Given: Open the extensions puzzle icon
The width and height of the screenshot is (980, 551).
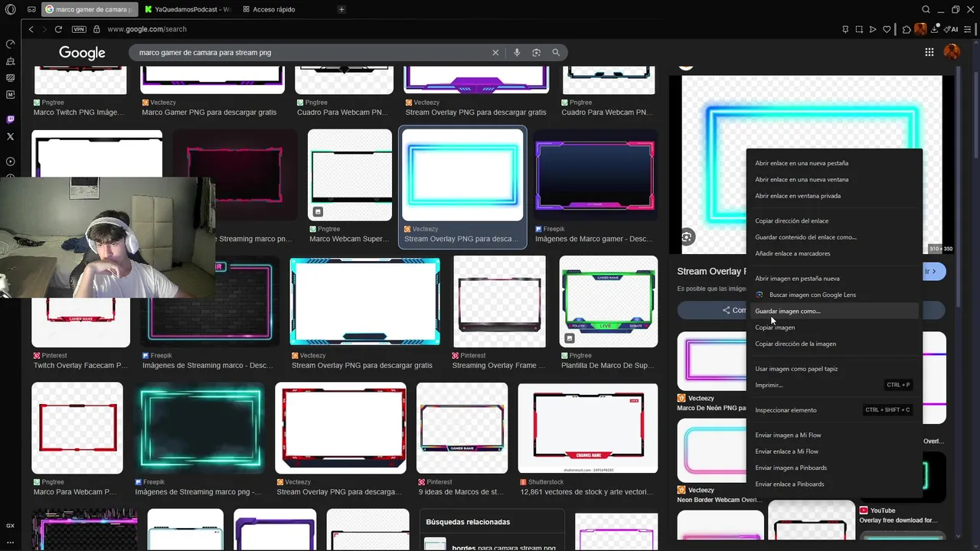Looking at the screenshot, I should click(906, 29).
